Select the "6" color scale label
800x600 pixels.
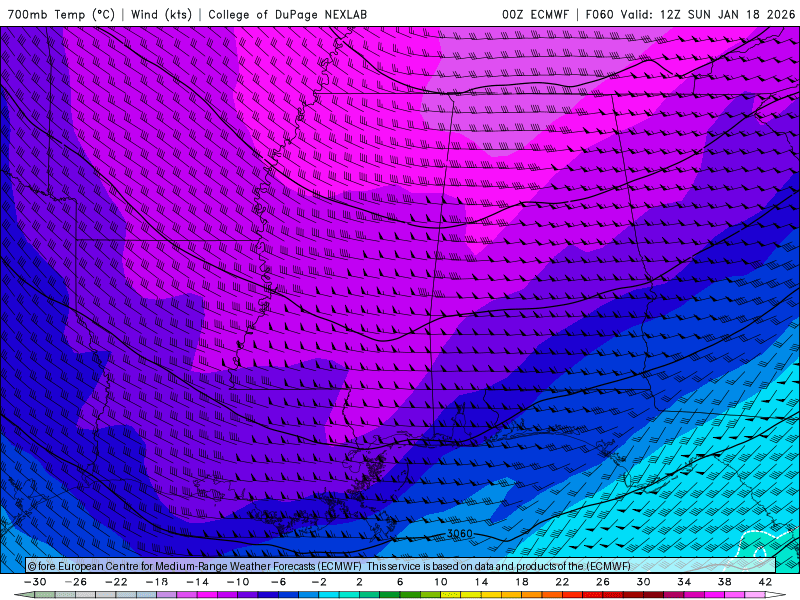coord(400,582)
